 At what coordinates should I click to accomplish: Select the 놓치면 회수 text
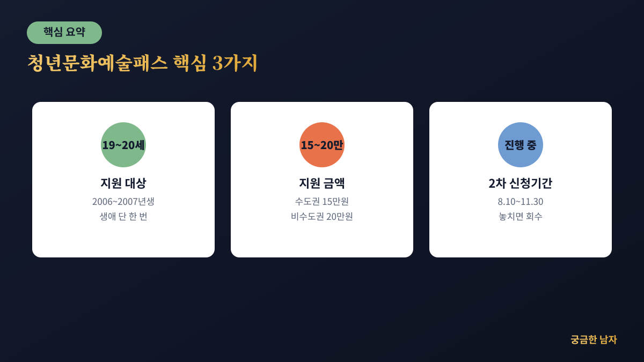521,217
